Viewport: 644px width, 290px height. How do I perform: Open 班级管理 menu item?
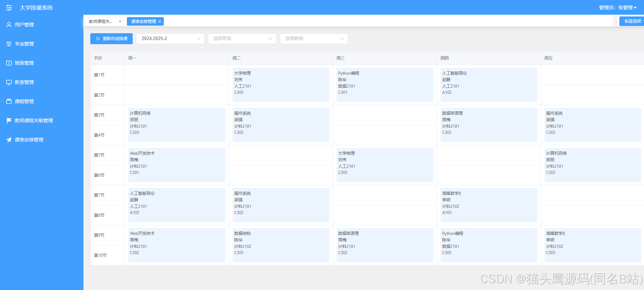[42, 63]
